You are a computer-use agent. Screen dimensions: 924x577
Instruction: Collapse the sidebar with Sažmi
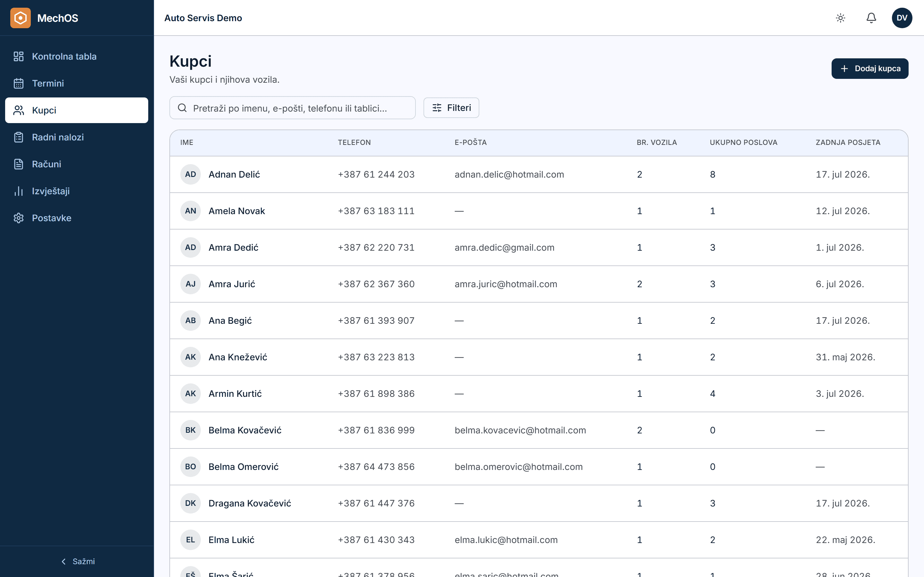coord(78,561)
